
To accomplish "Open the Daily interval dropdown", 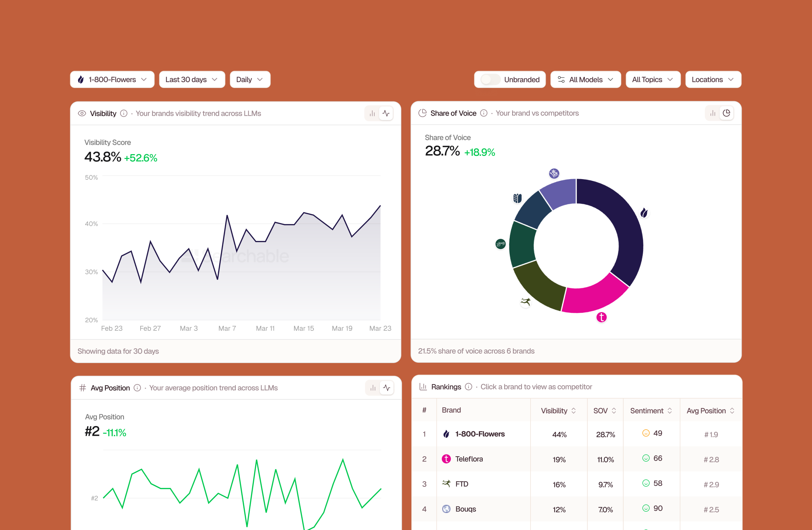I will [x=250, y=80].
